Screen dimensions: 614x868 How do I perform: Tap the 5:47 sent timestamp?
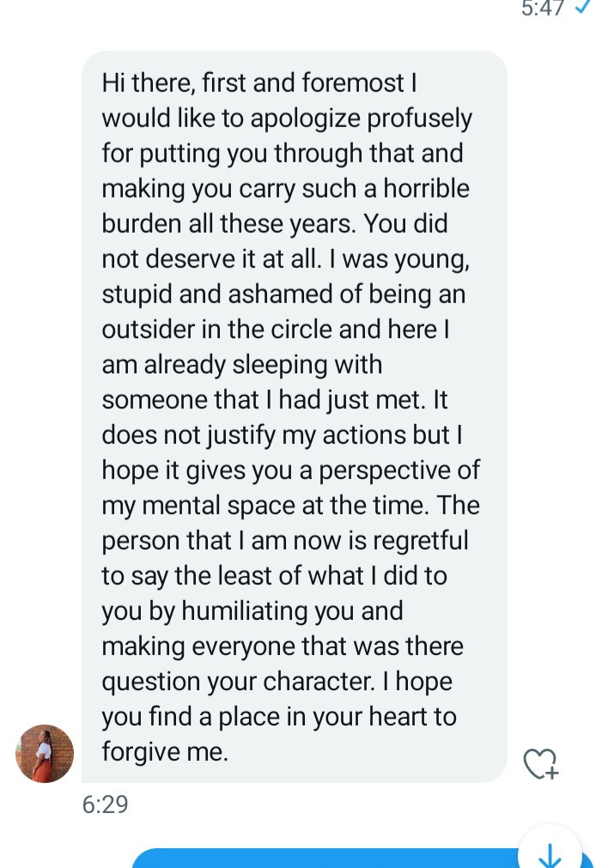pyautogui.click(x=543, y=9)
